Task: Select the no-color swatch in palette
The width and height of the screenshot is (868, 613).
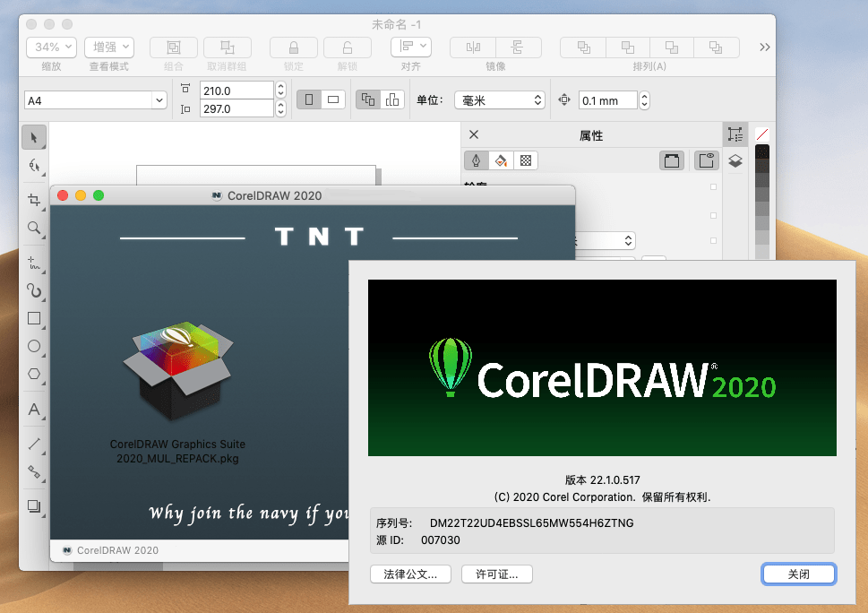Action: point(762,134)
